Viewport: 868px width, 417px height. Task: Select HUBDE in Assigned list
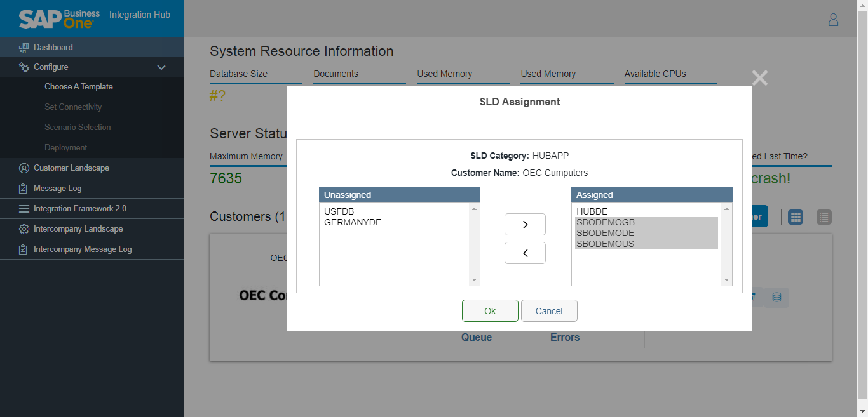pyautogui.click(x=592, y=211)
